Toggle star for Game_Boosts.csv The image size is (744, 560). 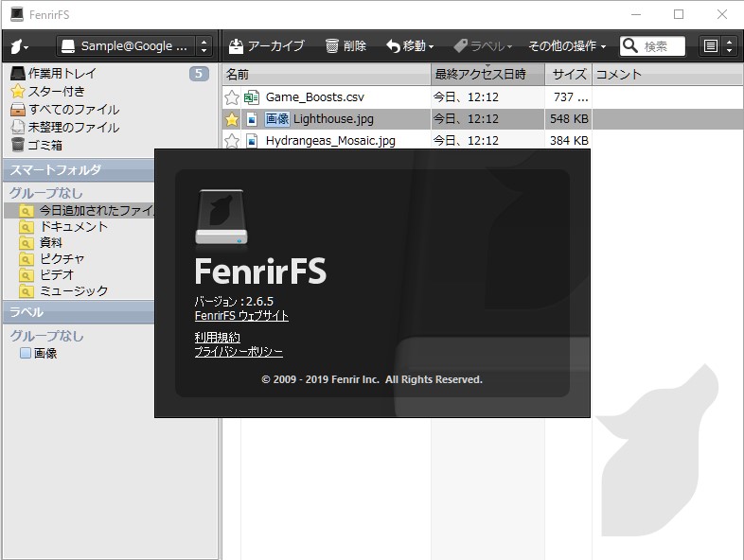[x=232, y=97]
